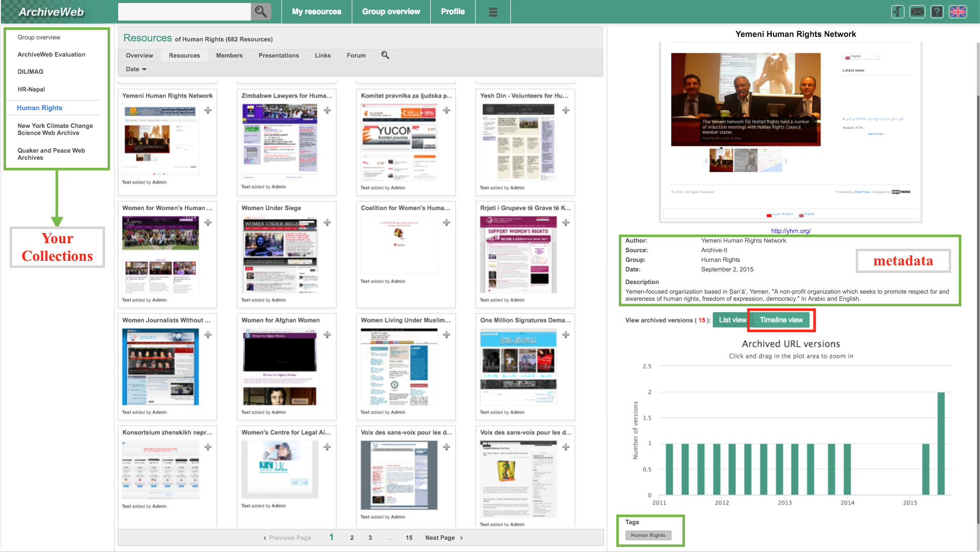Click the magnifier button beside the top search box
The height and width of the screenshot is (552, 980).
pyautogui.click(x=261, y=12)
